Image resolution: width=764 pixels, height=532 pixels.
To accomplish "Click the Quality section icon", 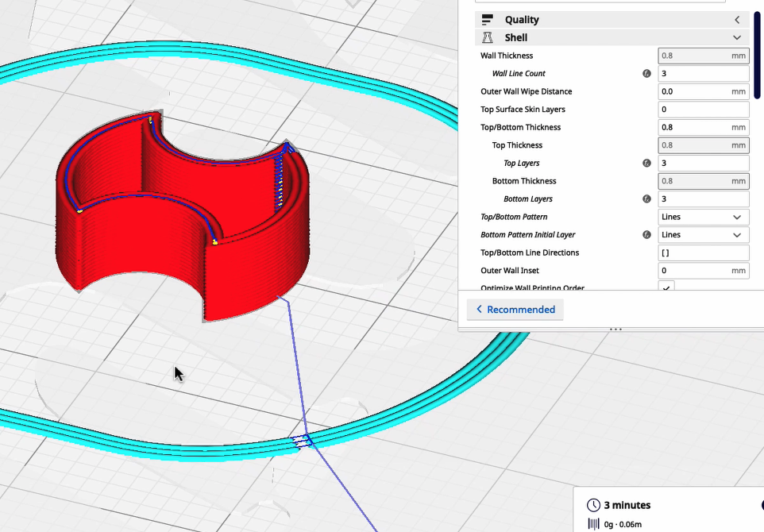I will coord(488,20).
